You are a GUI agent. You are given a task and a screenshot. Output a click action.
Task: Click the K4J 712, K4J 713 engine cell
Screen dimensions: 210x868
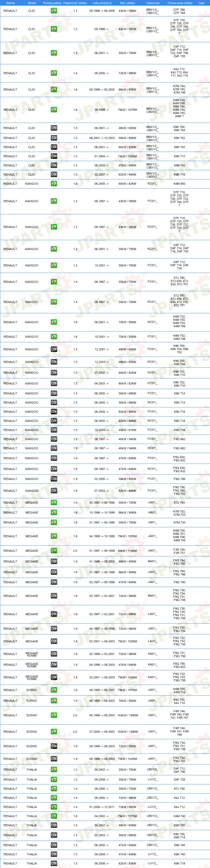tap(179, 72)
